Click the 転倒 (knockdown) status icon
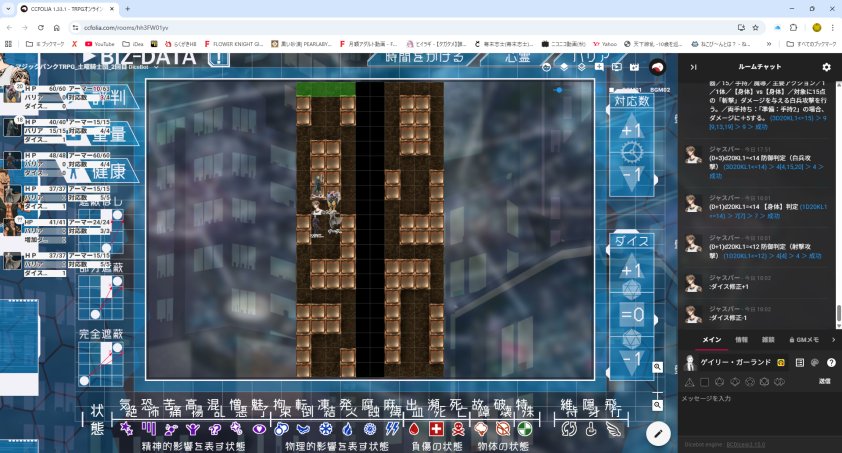842x453 pixels. [x=303, y=429]
